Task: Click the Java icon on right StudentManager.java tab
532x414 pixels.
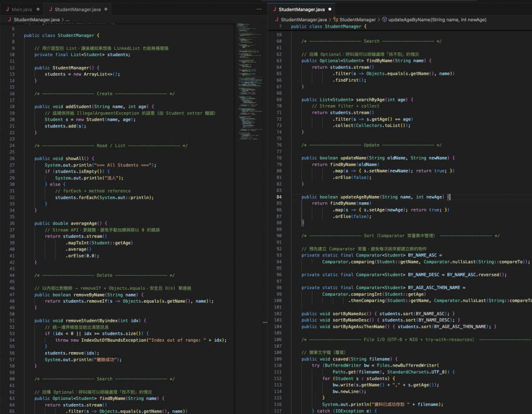Action: pos(274,9)
